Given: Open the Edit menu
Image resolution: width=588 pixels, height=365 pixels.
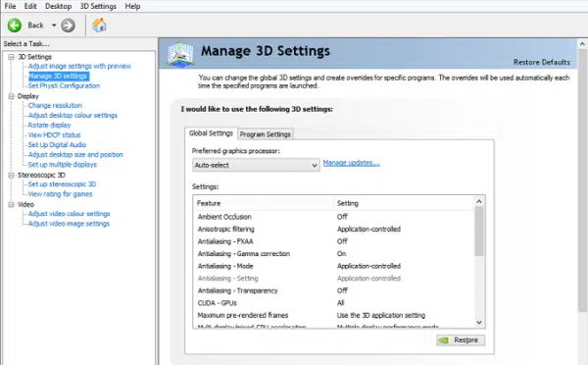Looking at the screenshot, I should click(x=30, y=6).
